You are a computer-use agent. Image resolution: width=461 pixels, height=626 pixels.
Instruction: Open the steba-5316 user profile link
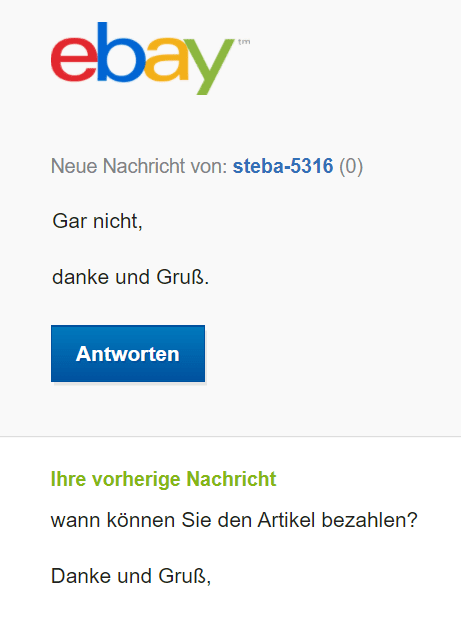click(283, 166)
